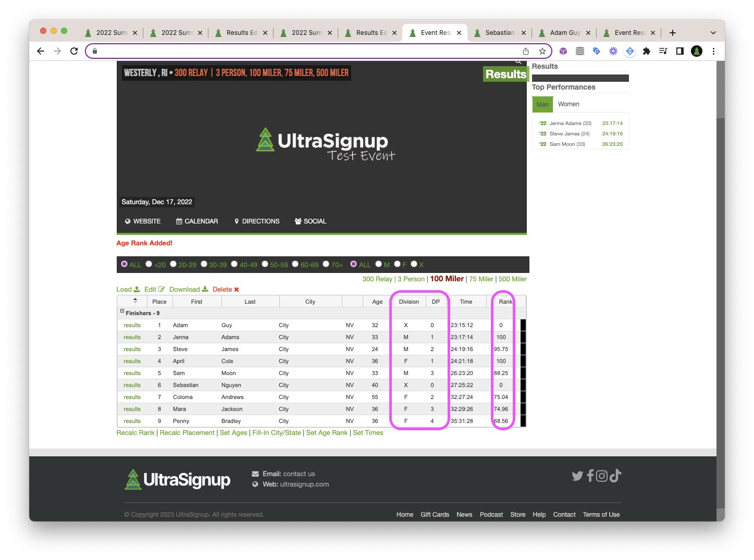754x560 pixels.
Task: Reload the current page
Action: click(74, 51)
